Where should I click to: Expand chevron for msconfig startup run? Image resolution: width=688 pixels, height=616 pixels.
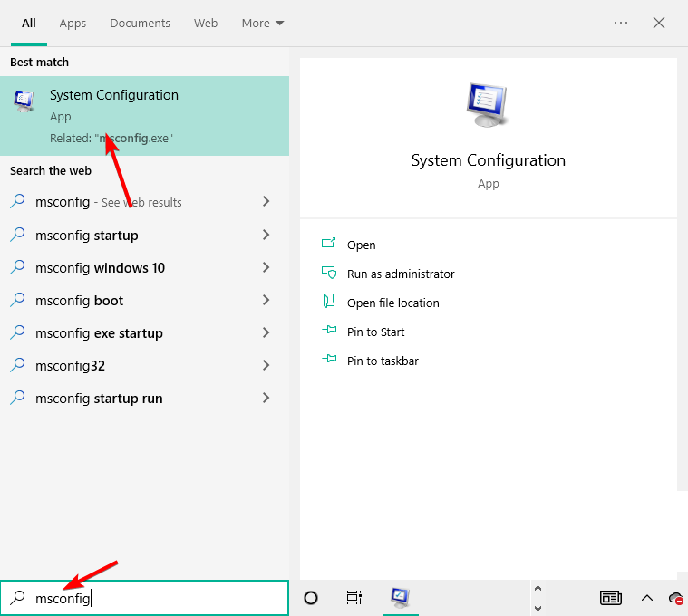tap(266, 398)
